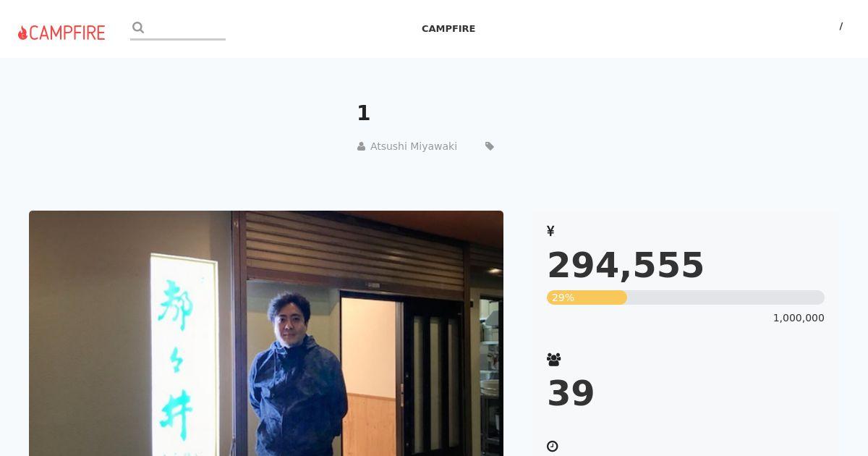Visit Atsushi Miyawaki's profile link
The width and height of the screenshot is (868, 456).
pos(414,146)
